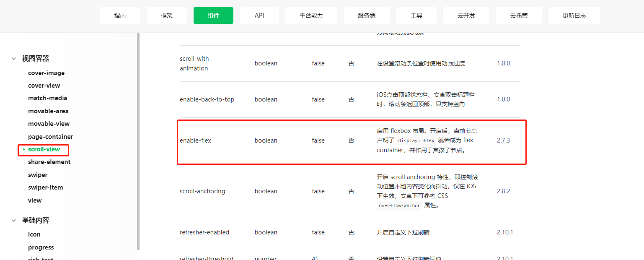
Task: Switch to the API tab
Action: 259,15
